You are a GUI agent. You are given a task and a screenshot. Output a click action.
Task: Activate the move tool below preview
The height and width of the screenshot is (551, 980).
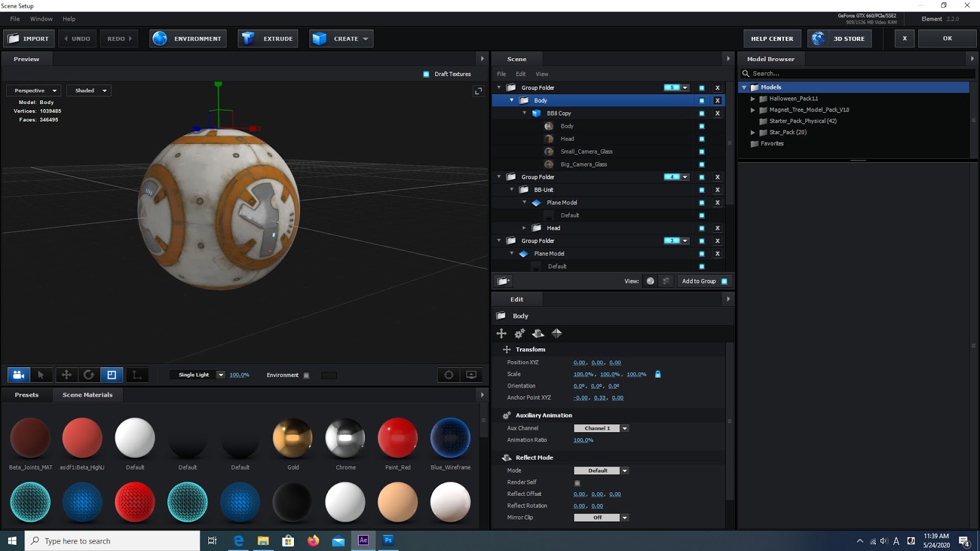click(67, 375)
